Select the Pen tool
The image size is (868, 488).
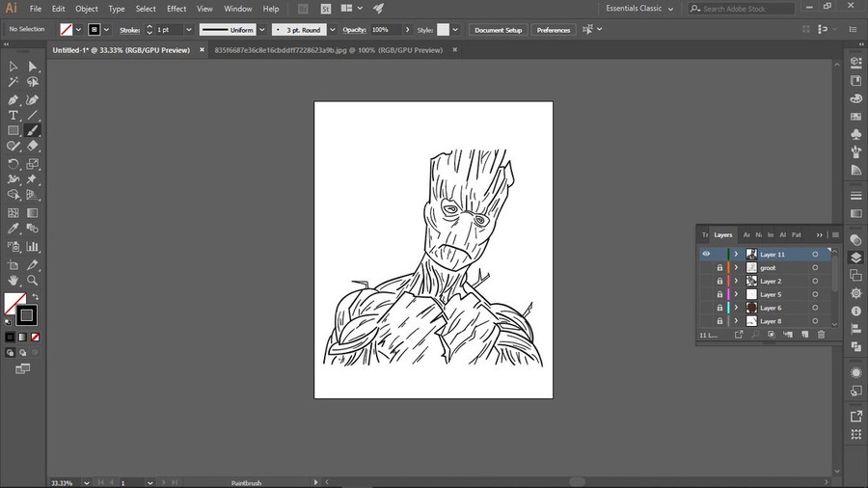13,100
